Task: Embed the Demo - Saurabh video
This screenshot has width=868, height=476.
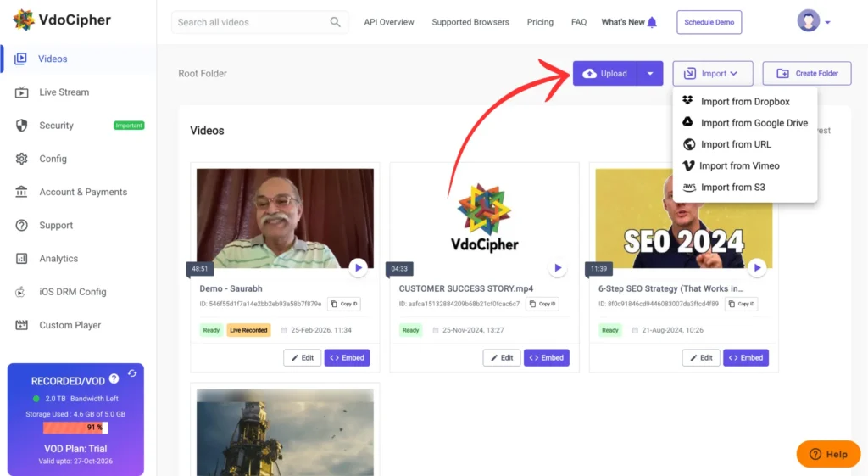Action: pos(347,357)
